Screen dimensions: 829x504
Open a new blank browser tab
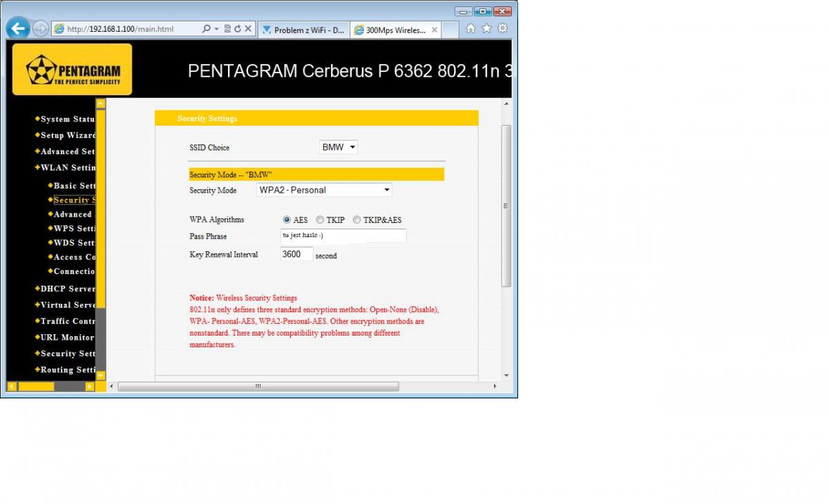coord(450,30)
